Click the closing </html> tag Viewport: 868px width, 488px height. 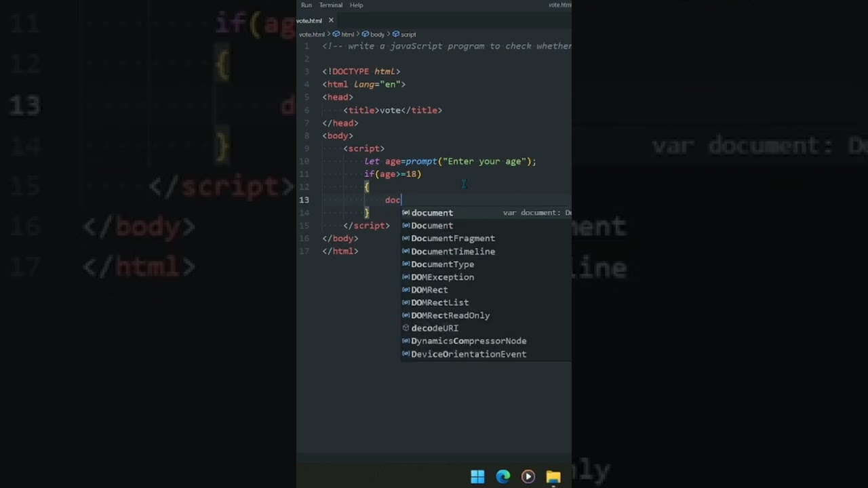point(340,251)
